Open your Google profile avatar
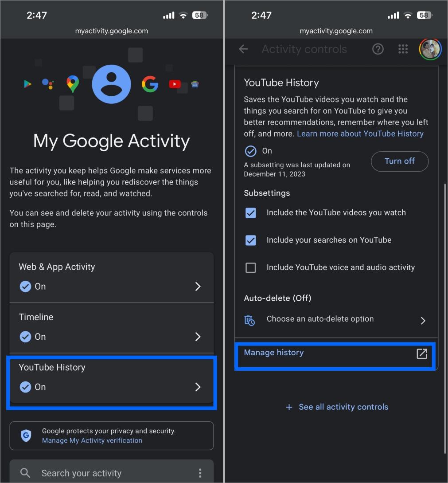Viewport: 448px width, 483px height. click(x=429, y=49)
